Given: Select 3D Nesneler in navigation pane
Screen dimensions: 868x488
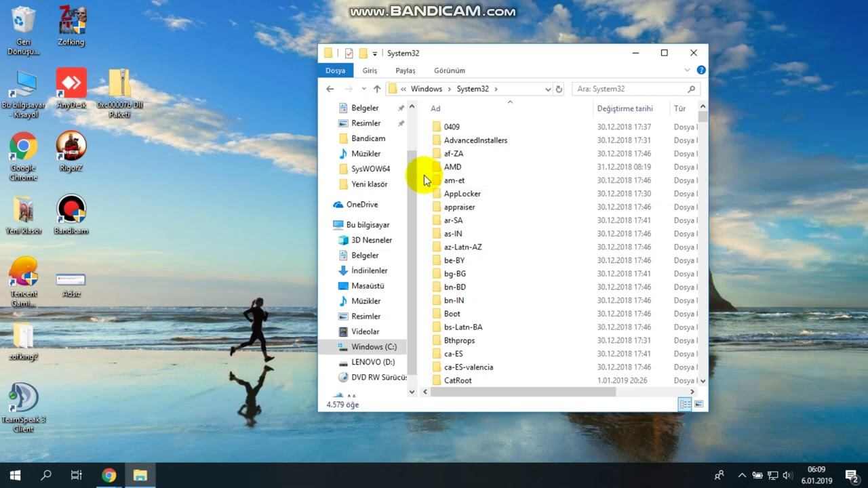Looking at the screenshot, I should [371, 240].
